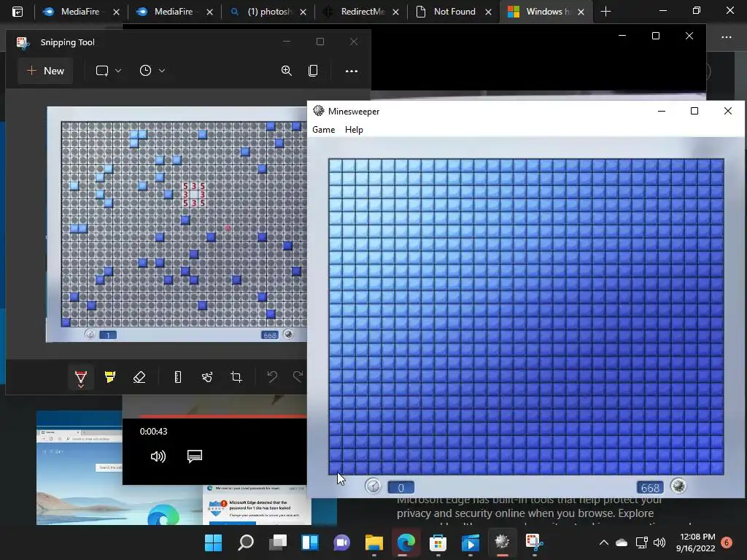
Task: Close the Not Found tab
Action: point(488,12)
